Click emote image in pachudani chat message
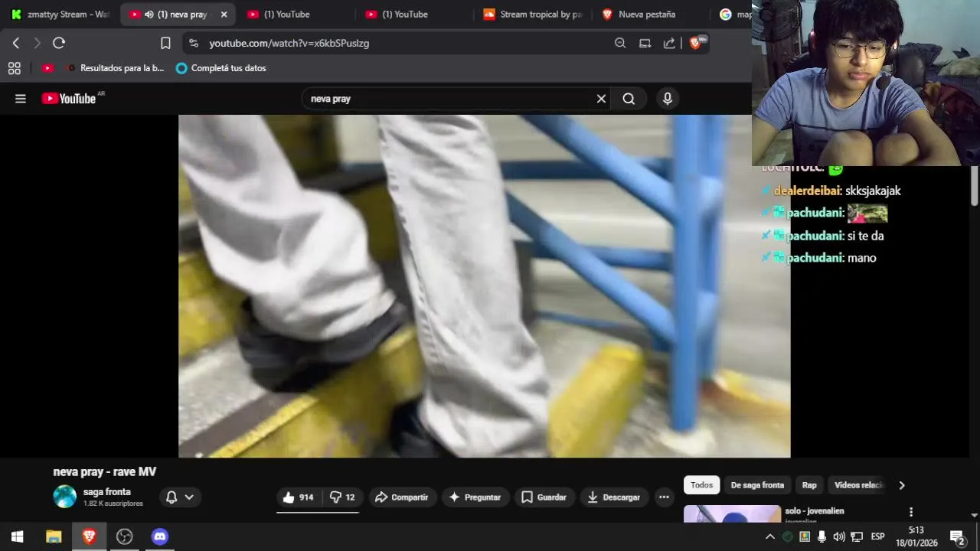The width and height of the screenshot is (980, 551). tap(867, 214)
